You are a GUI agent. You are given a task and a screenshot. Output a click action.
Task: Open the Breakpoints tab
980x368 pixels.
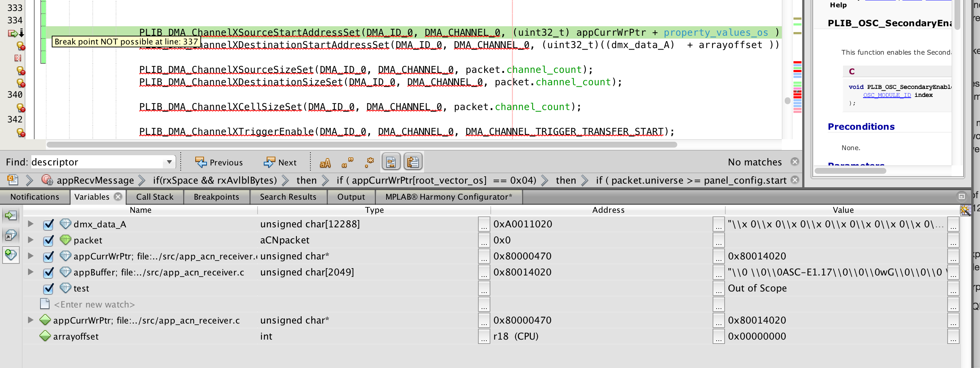[x=216, y=197]
